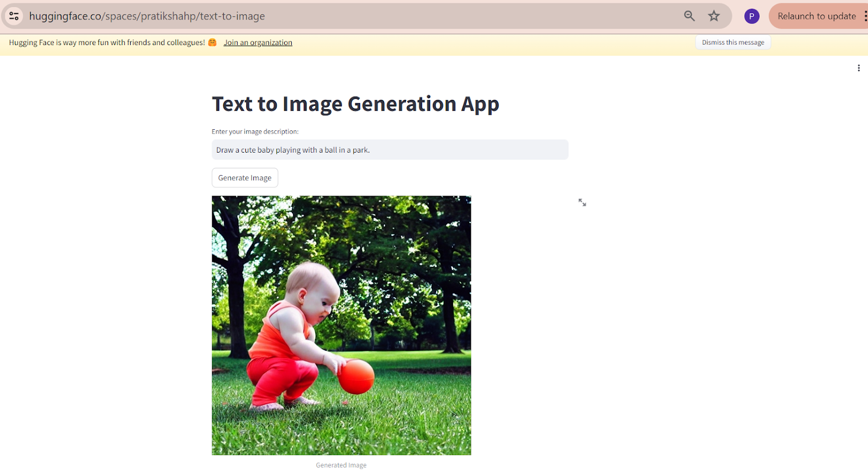Focus the image description input field
Viewport: 868px width, 473px height.
pos(390,150)
